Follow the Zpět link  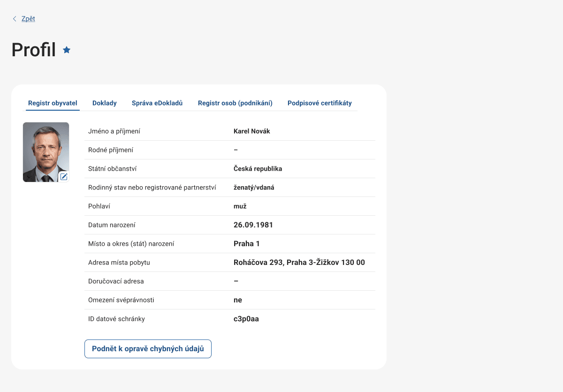pos(28,19)
